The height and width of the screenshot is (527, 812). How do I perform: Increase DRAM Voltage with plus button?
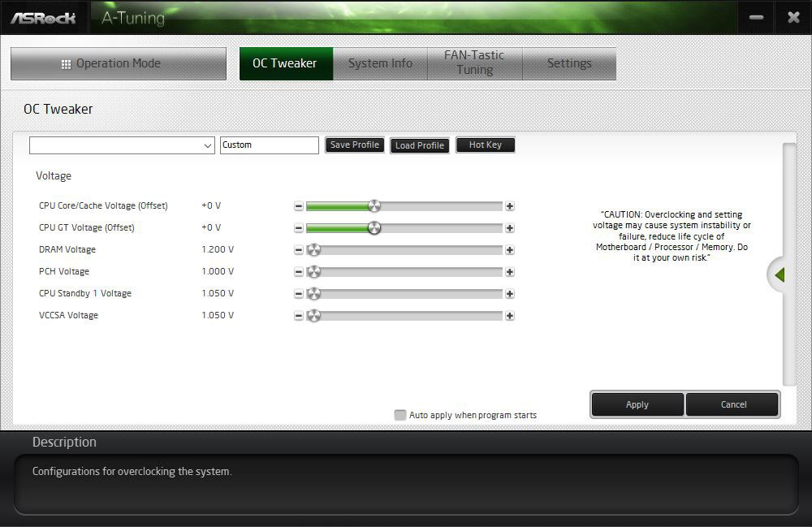pyautogui.click(x=510, y=250)
